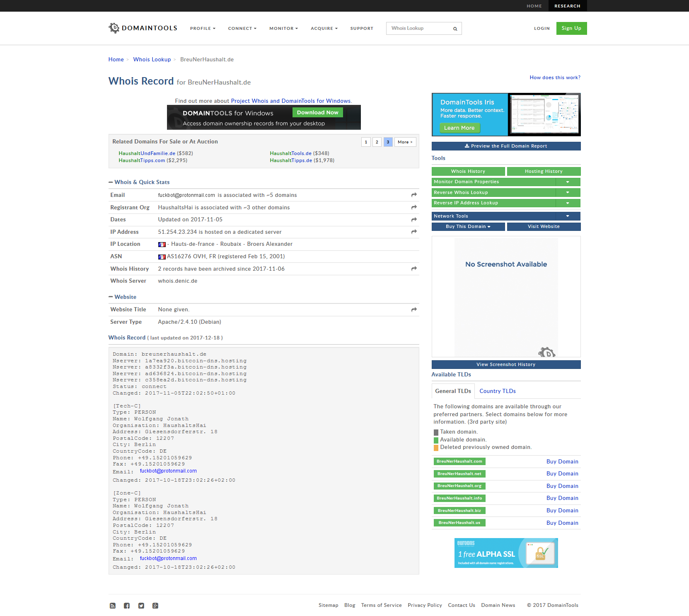Click the Project Whois and DomainTools link
Screen dimensions: 689x616
[290, 101]
